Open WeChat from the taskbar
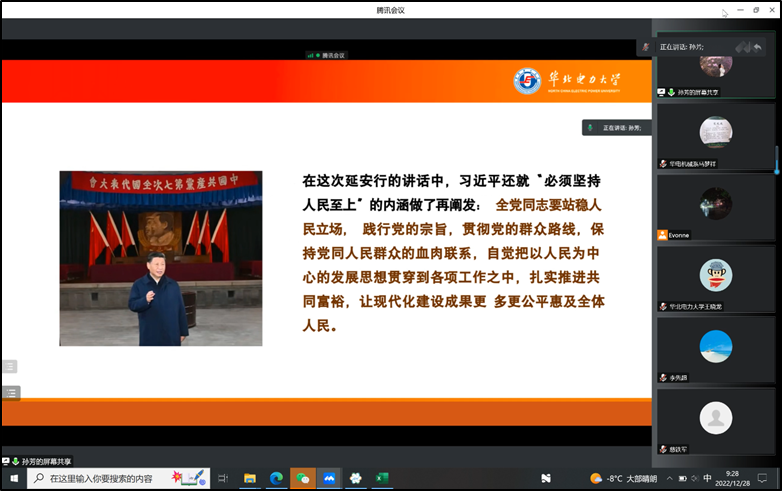 coord(303,479)
